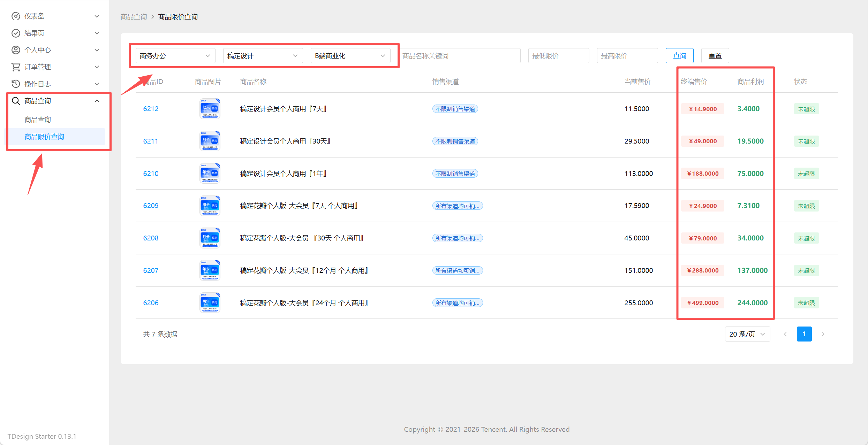Open 仪表盘 in the sidebar
The height and width of the screenshot is (445, 868).
click(55, 16)
